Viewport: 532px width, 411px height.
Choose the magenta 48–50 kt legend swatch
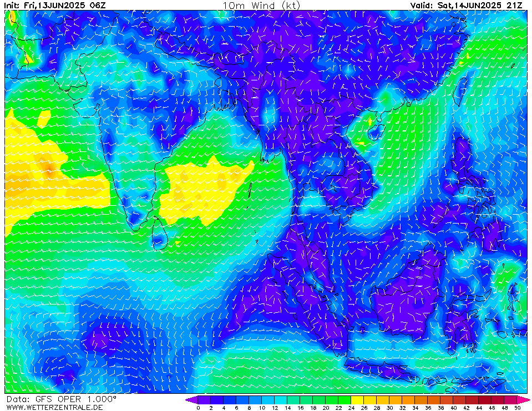click(510, 400)
